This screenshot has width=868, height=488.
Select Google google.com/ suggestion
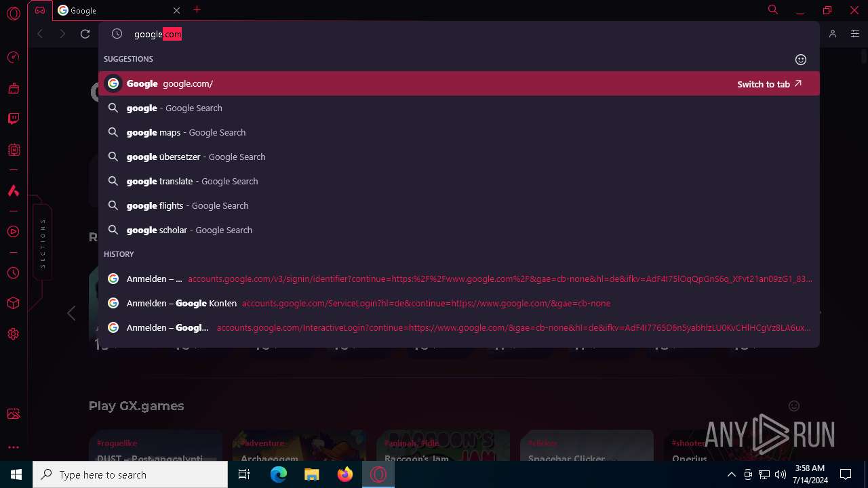(x=459, y=83)
